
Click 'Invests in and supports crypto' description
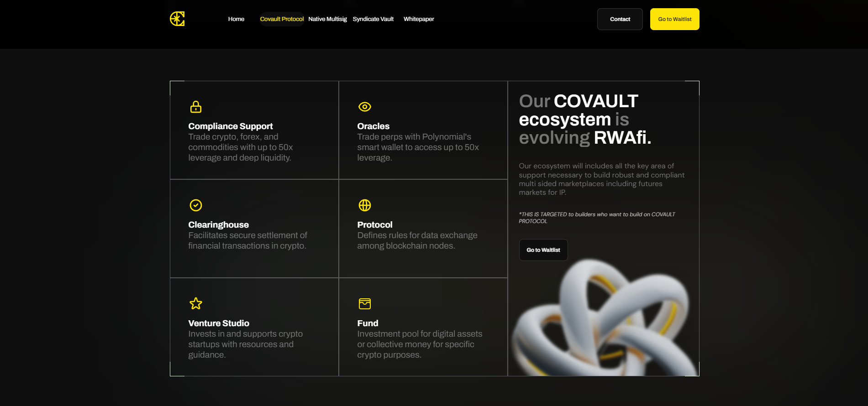point(245,344)
